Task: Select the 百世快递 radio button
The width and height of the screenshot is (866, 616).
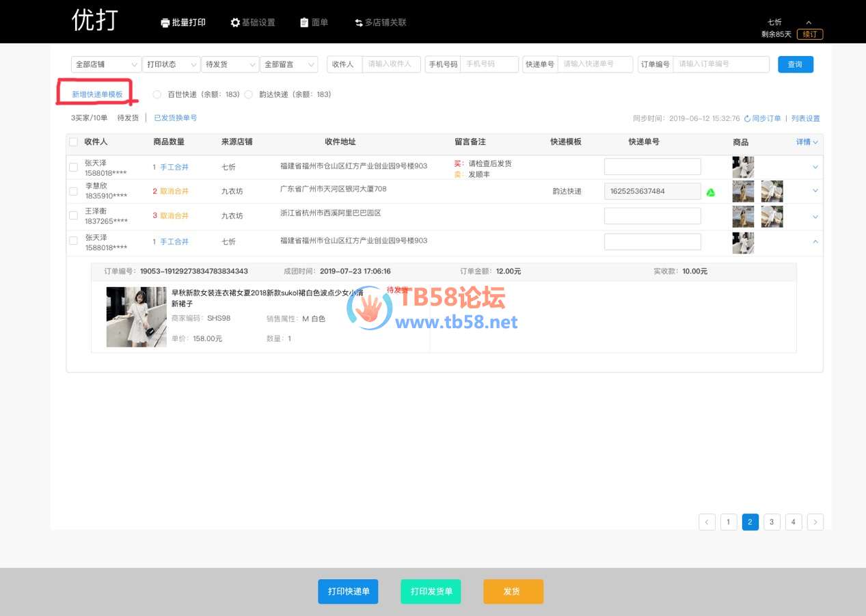Action: point(157,94)
